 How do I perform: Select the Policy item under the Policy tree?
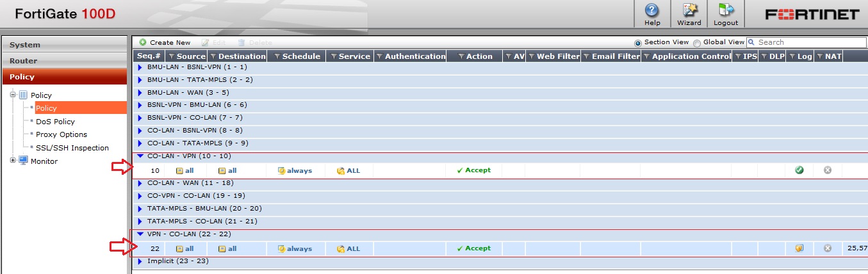click(x=80, y=108)
